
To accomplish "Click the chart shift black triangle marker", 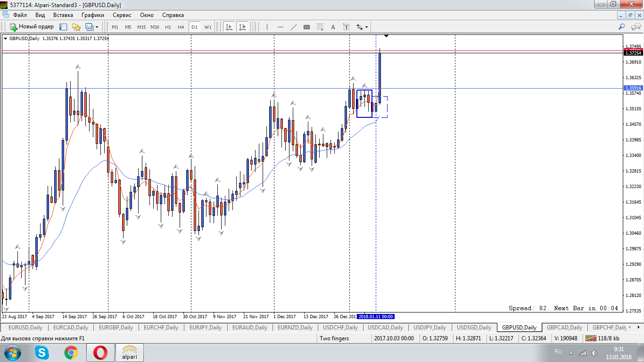I will (x=386, y=36).
